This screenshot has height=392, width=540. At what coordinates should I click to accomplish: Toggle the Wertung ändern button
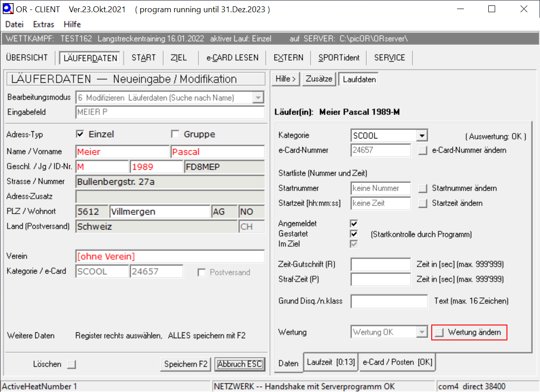point(439,333)
